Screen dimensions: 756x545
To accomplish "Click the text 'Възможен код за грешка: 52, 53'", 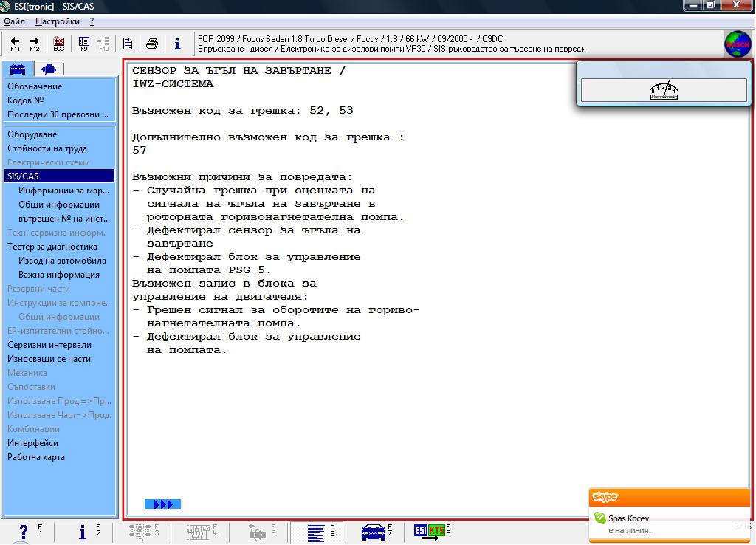I will 242,111.
